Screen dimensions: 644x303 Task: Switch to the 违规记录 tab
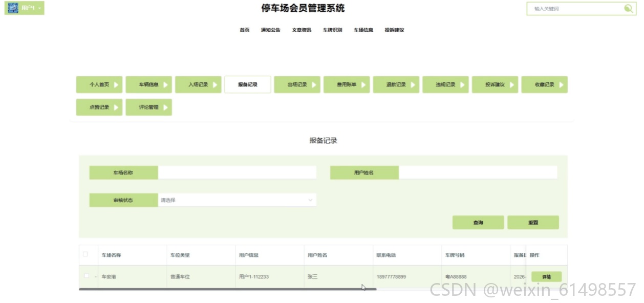coord(446,85)
